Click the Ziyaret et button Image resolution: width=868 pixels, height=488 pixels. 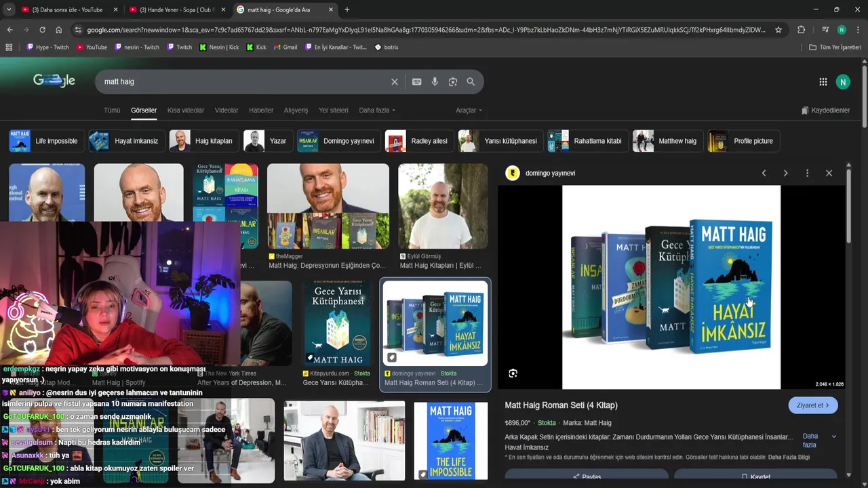tap(813, 405)
